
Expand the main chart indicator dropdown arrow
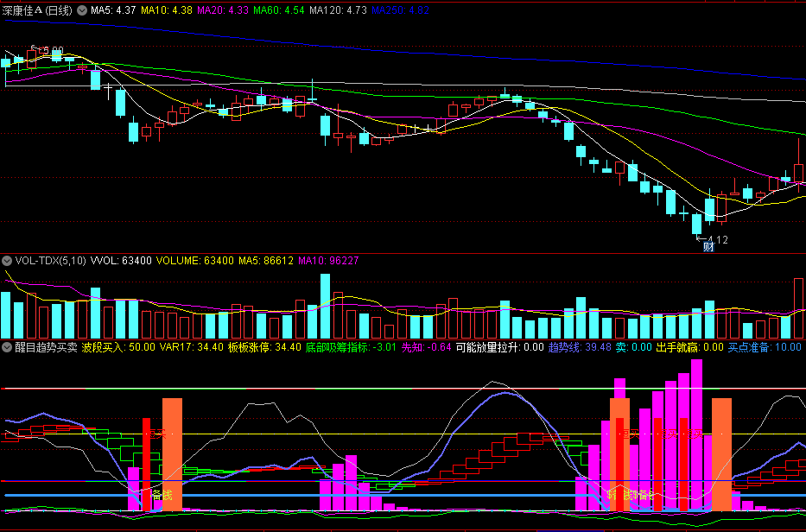(82, 10)
